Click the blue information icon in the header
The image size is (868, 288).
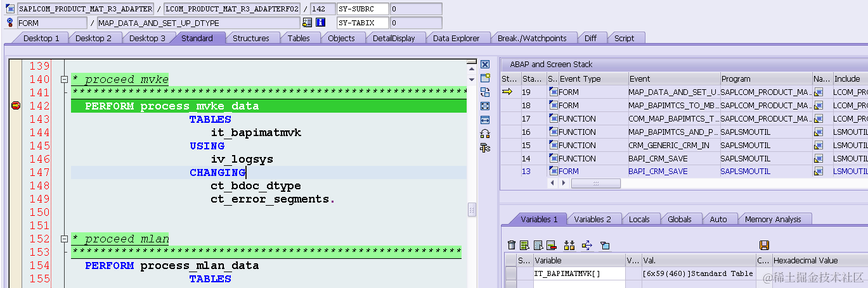click(x=321, y=23)
